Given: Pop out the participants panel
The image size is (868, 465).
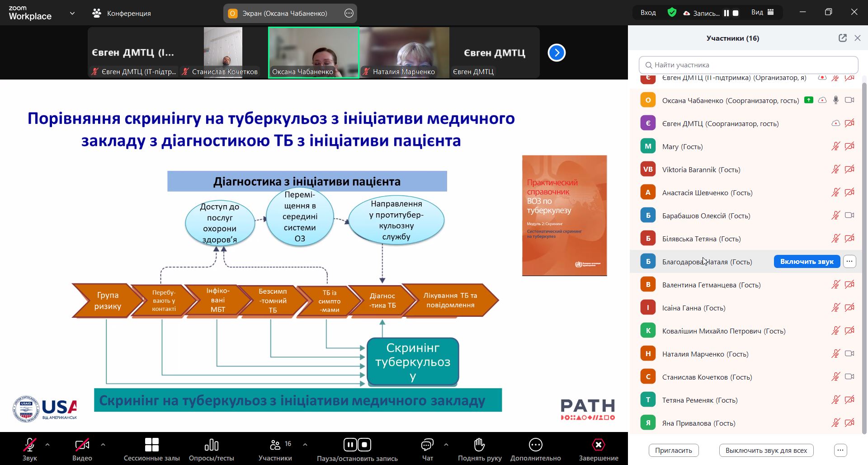Looking at the screenshot, I should click(842, 38).
